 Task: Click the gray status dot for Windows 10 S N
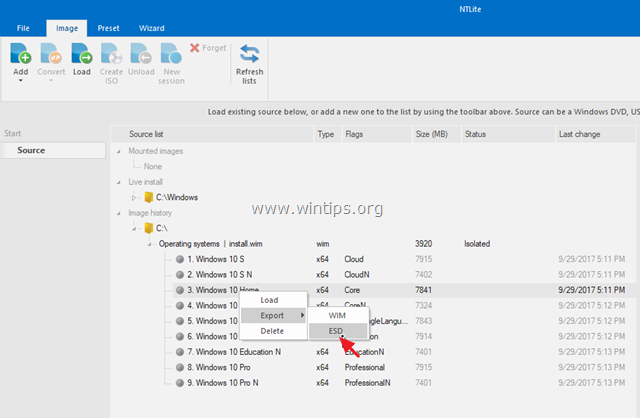(180, 275)
